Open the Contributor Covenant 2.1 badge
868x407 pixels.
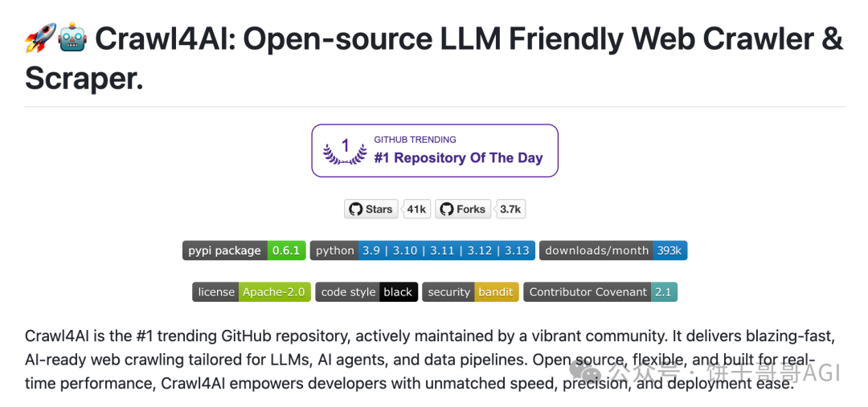tap(600, 292)
